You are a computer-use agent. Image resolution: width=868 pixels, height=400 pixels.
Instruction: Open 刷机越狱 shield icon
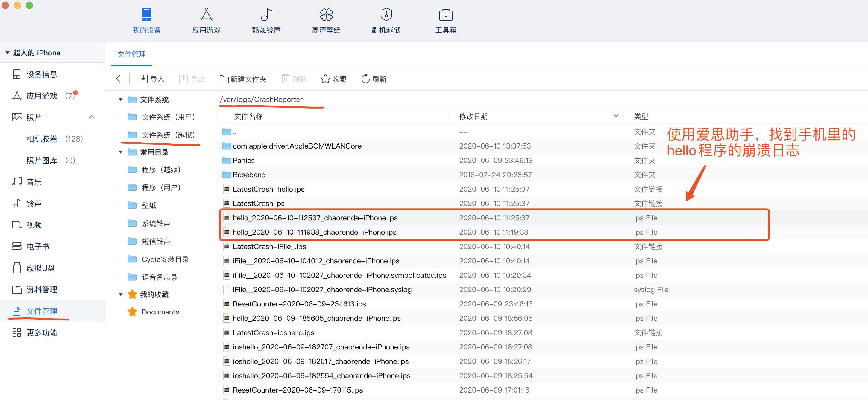(x=386, y=14)
